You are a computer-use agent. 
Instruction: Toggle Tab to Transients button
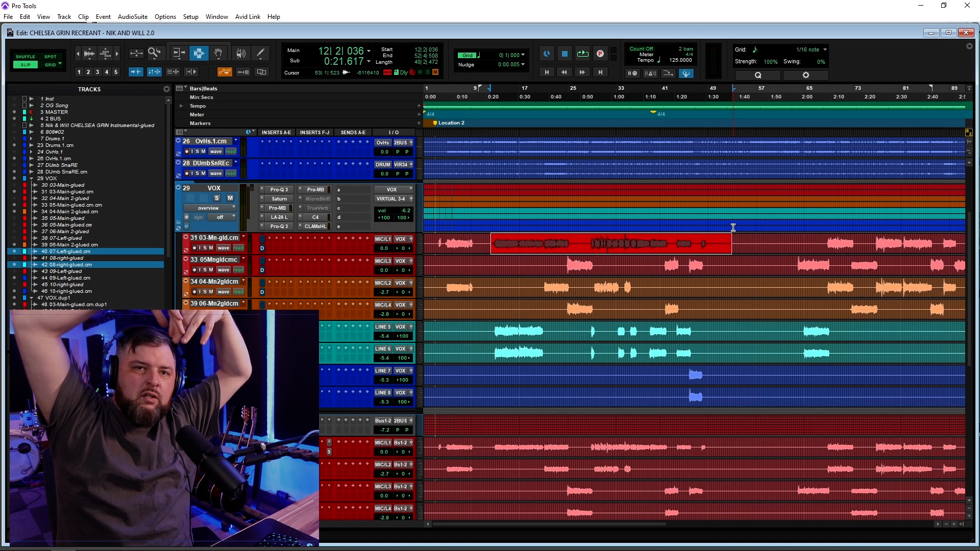136,72
